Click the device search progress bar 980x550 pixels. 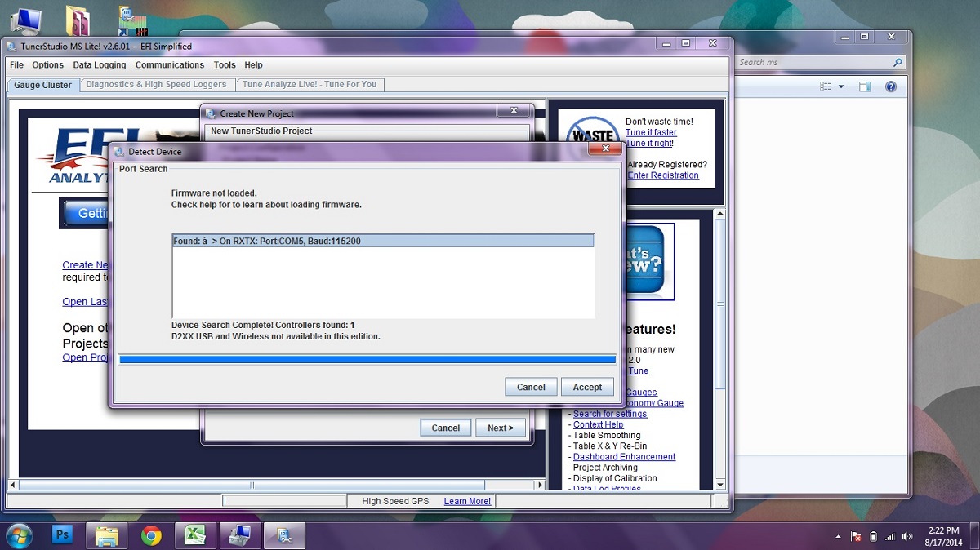[x=367, y=359]
